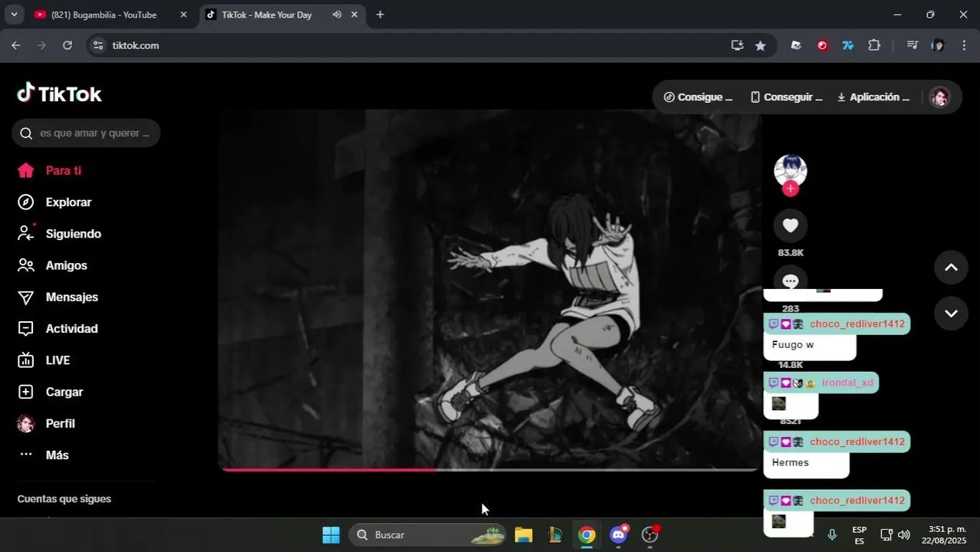Go to the next video with down chevron

click(x=951, y=313)
